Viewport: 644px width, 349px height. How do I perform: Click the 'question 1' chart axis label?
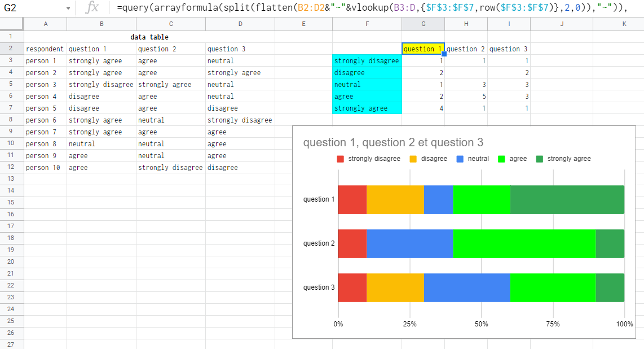pos(319,199)
